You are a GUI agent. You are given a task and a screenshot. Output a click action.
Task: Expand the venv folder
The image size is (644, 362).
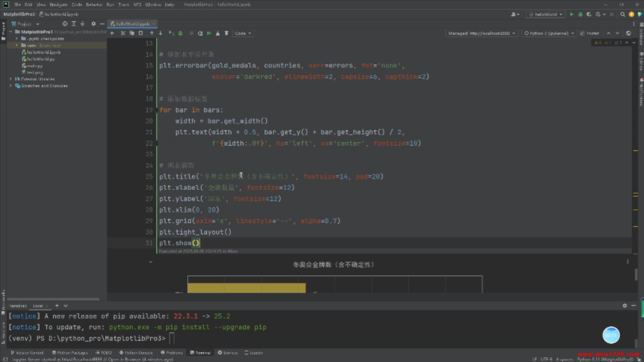(x=16, y=45)
